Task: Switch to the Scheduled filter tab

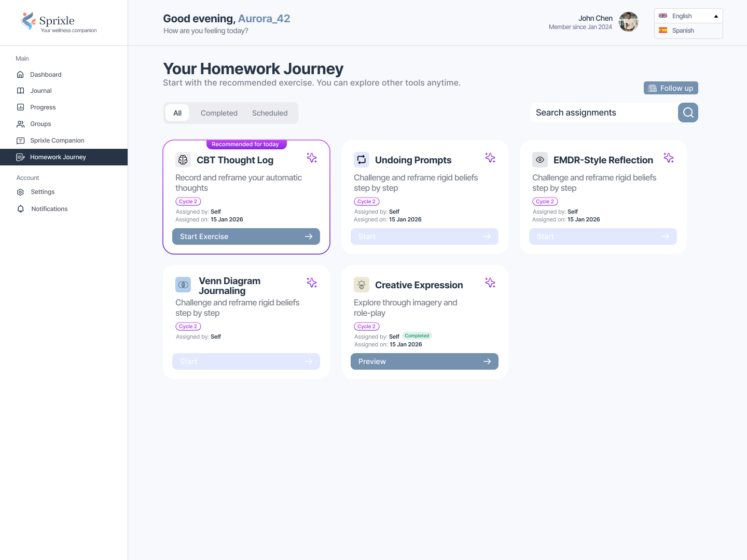Action: 270,113
